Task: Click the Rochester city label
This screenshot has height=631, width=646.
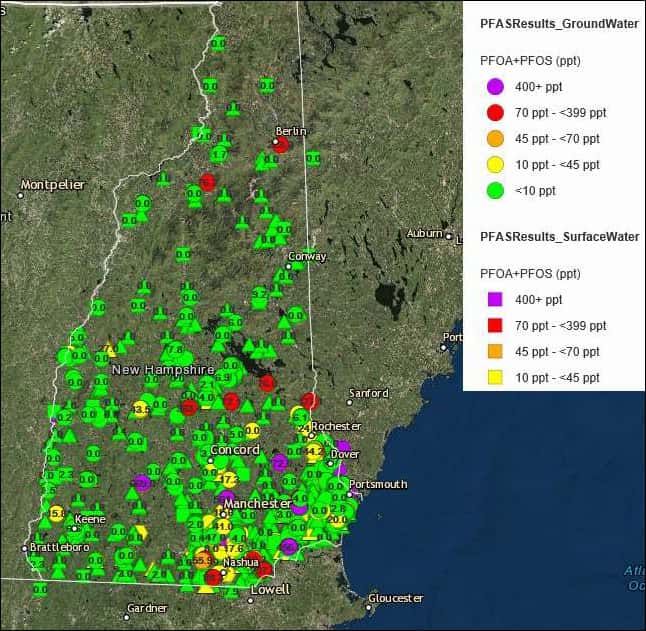Action: [x=336, y=426]
